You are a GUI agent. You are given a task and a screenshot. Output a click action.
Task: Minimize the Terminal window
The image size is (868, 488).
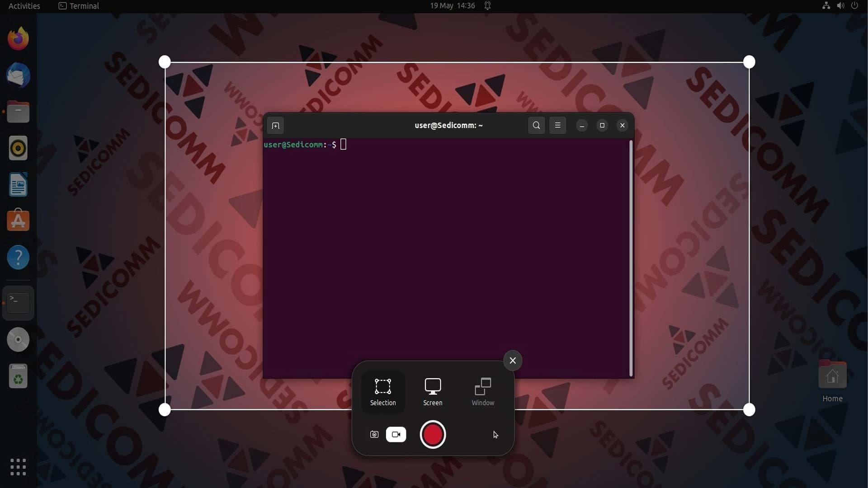tap(582, 126)
